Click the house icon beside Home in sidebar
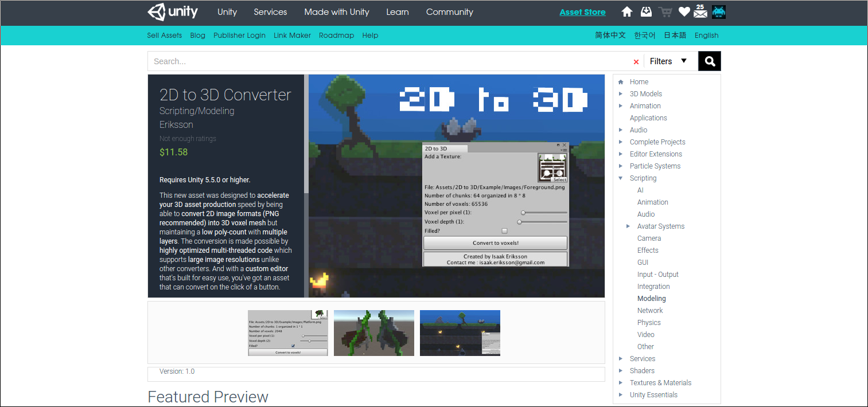The width and height of the screenshot is (868, 407). pyautogui.click(x=620, y=81)
